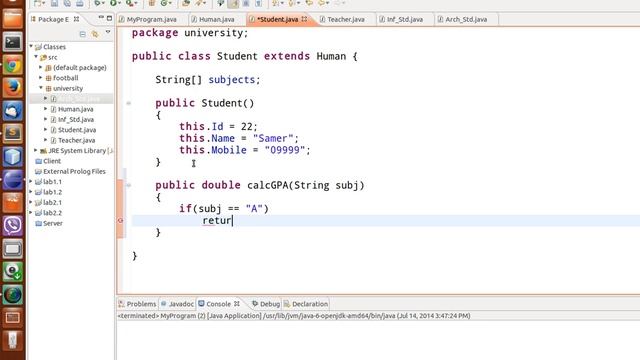Switch to Inf_Std.java editor tab
The image size is (640, 360).
click(404, 19)
